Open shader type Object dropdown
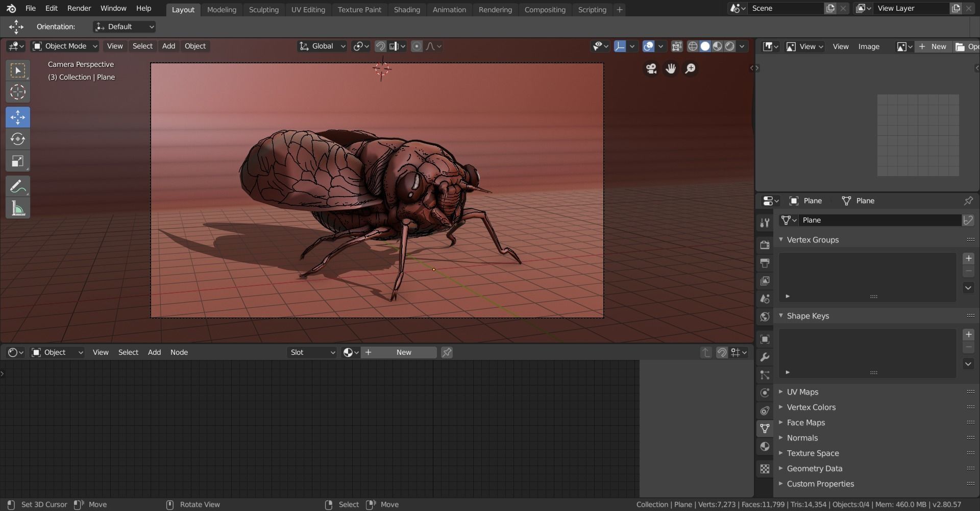Viewport: 980px width, 511px height. pos(57,352)
